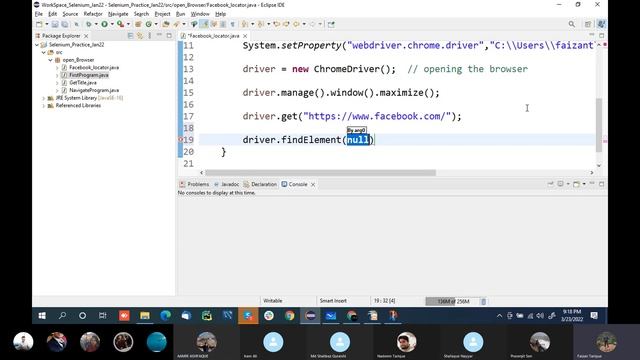Click the Save All toolbar icon
Image resolution: width=640 pixels, height=360 pixels.
64,24
